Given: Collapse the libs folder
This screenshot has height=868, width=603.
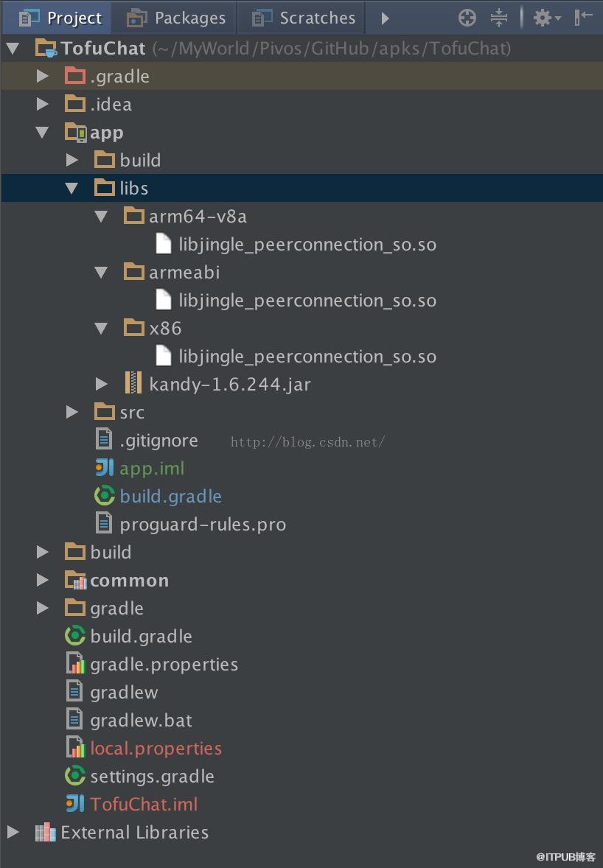Looking at the screenshot, I should click(72, 188).
